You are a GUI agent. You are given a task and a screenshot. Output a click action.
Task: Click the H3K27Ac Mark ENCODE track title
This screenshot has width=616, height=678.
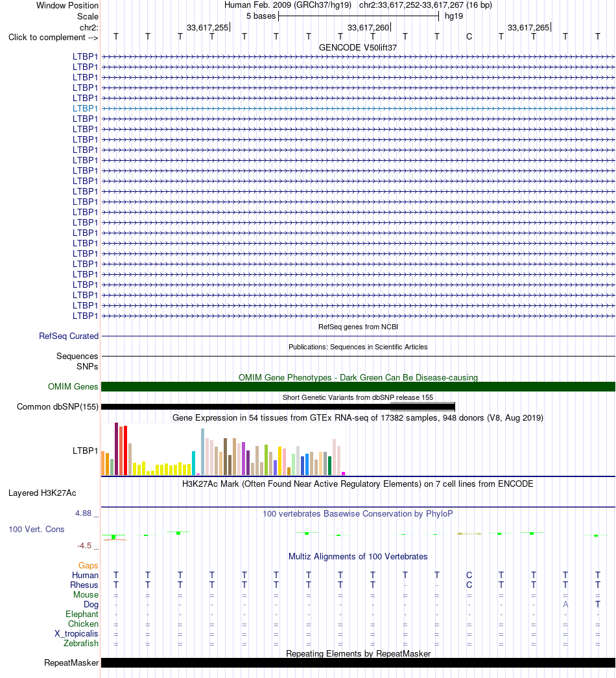point(358,484)
